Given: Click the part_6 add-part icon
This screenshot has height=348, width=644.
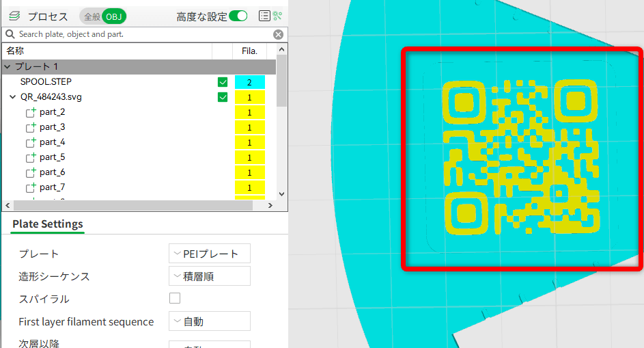Looking at the screenshot, I should (31, 172).
